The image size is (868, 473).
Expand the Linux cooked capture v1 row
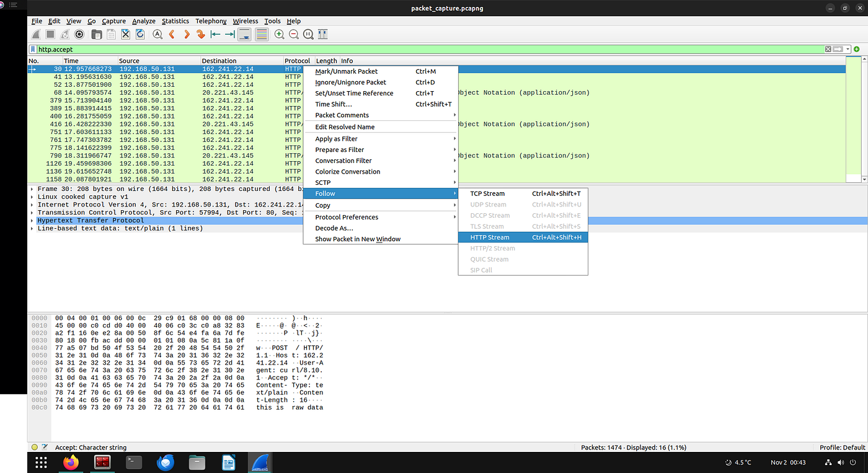(x=32, y=197)
